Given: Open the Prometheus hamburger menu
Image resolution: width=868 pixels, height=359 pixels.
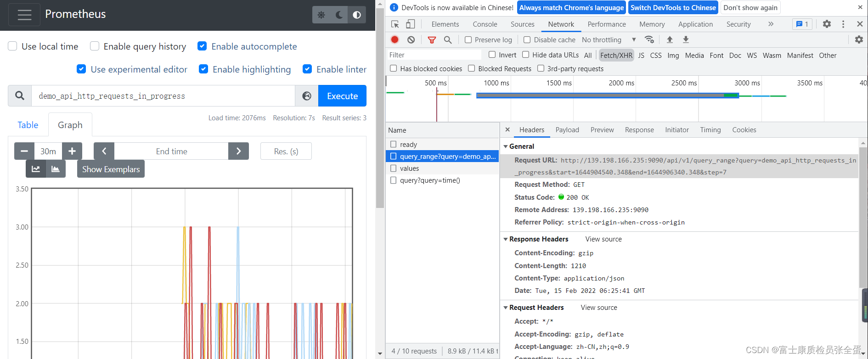Looking at the screenshot, I should tap(24, 15).
